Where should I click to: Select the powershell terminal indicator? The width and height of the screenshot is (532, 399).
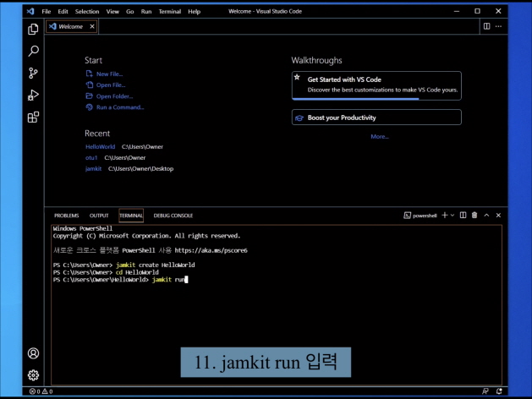[x=420, y=216]
